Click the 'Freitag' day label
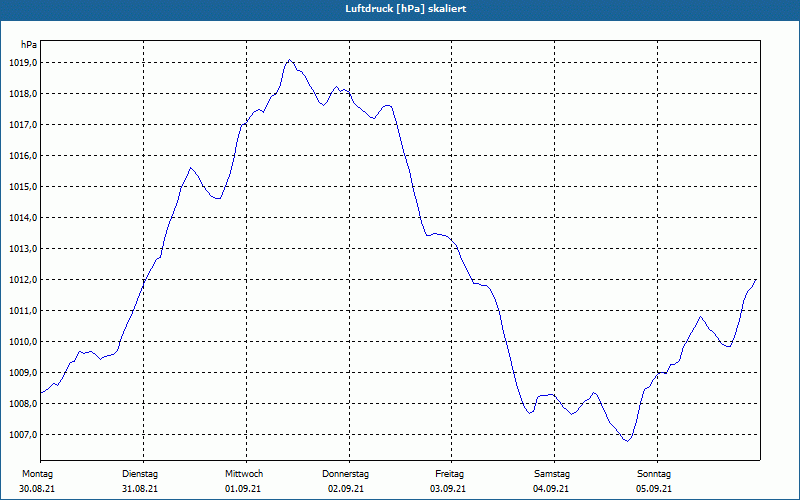The height and width of the screenshot is (500, 800). tap(449, 474)
